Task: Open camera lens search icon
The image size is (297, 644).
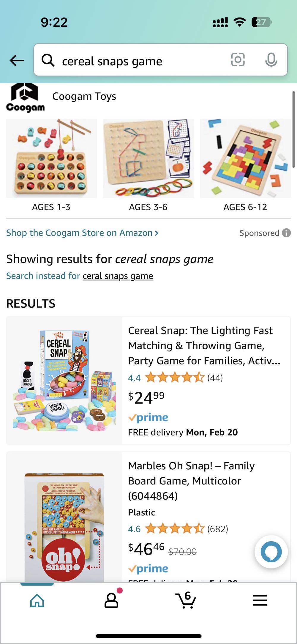Action: 238,60
